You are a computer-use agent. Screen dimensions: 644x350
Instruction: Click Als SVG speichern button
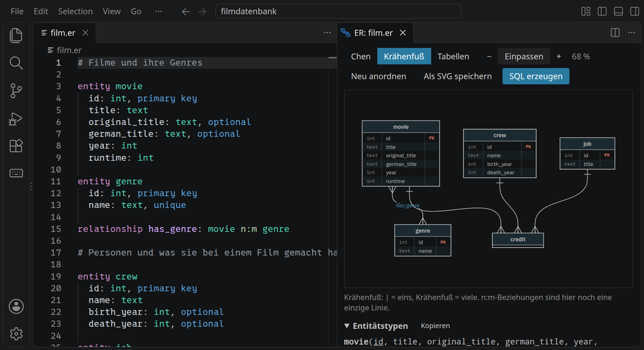458,76
